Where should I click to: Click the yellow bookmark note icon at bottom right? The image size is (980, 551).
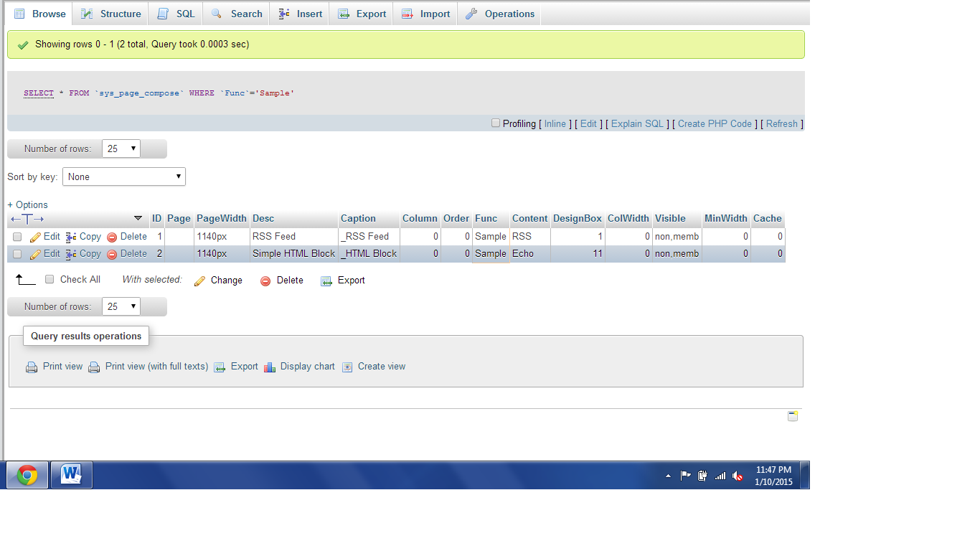click(793, 416)
